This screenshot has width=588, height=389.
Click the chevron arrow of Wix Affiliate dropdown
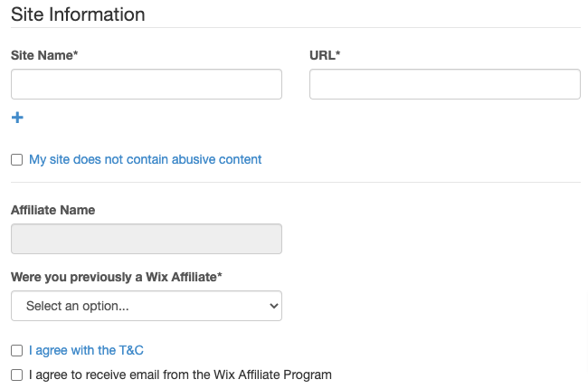[x=274, y=306]
